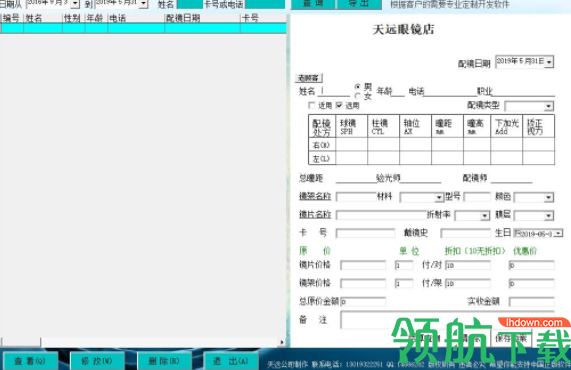571x370 pixels.
Task: Click the 姓名 field in the form
Action: pos(335,91)
